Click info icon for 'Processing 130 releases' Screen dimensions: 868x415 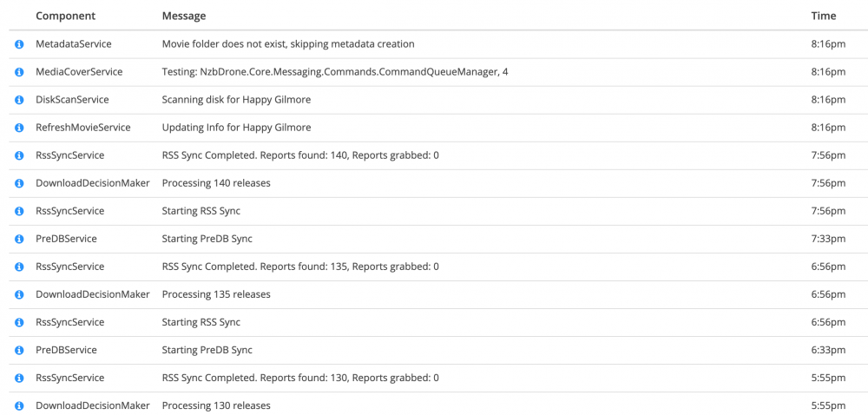(x=19, y=405)
